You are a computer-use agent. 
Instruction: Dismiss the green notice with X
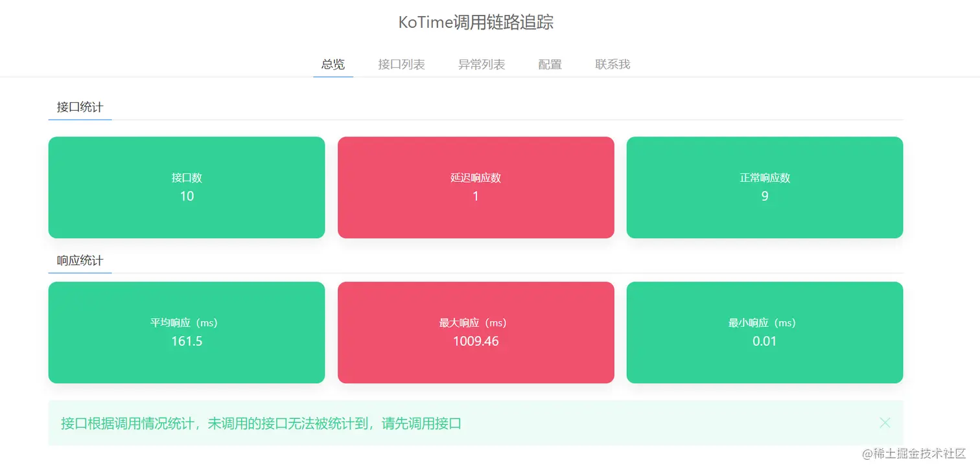[x=885, y=423]
